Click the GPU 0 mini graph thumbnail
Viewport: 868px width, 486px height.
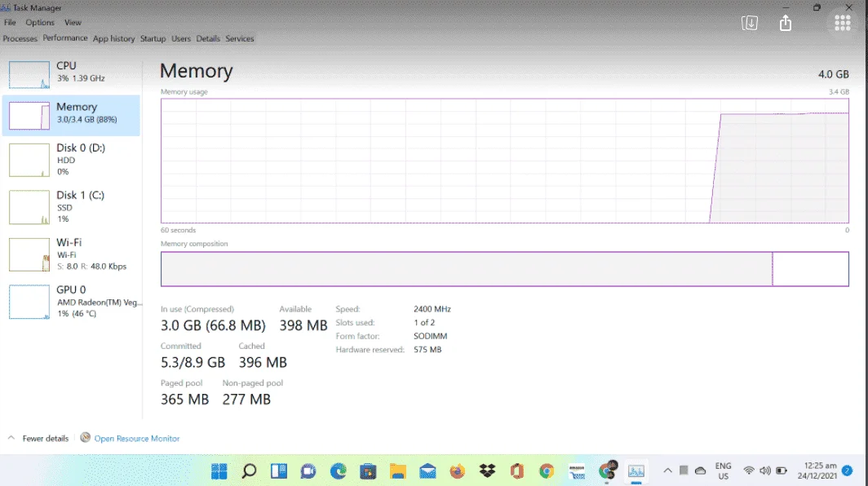(x=29, y=302)
